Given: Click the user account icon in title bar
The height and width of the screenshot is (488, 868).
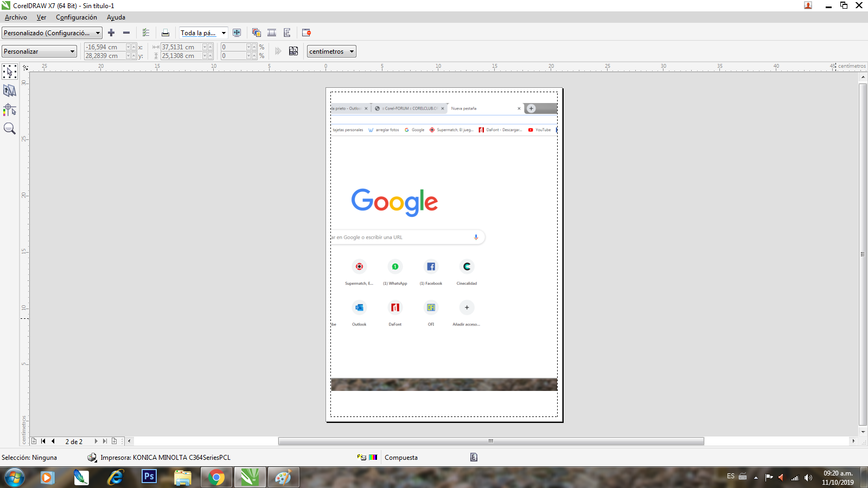Looking at the screenshot, I should point(808,5).
